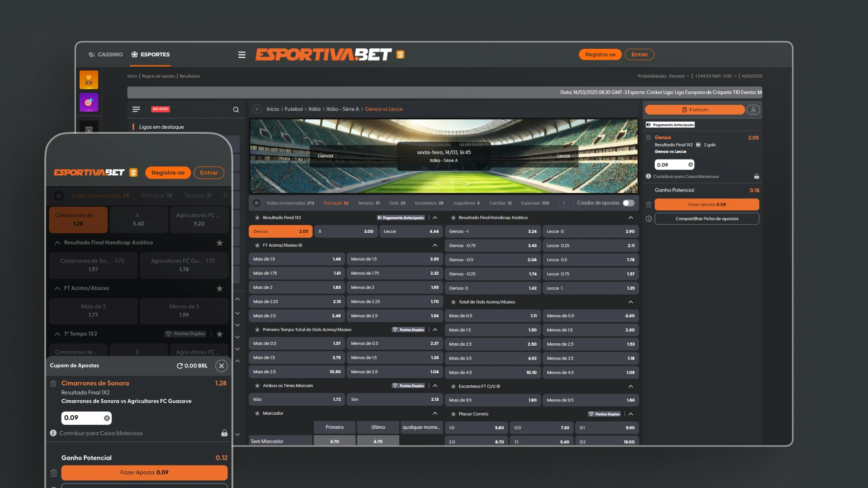Click the Itália - Série A breadcrumb
Screen dimensions: 868x488
pos(342,109)
